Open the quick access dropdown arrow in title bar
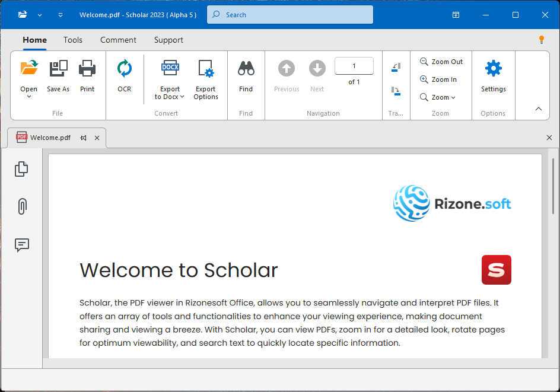The height and width of the screenshot is (392, 560). [x=40, y=15]
